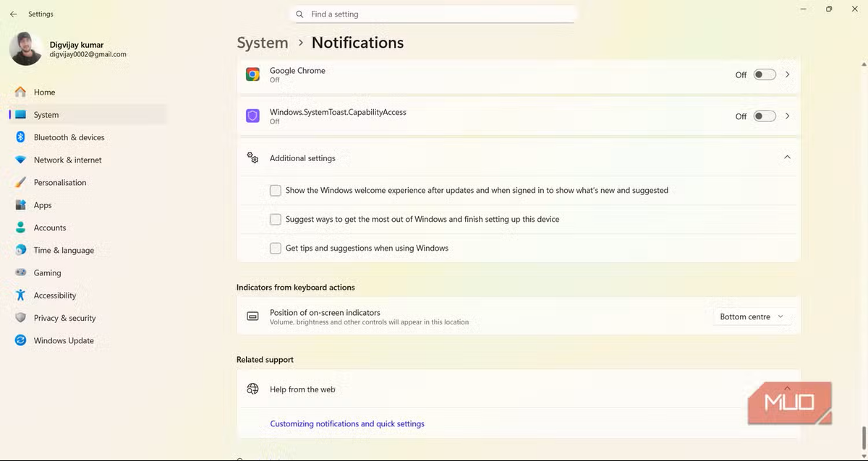
Task: Collapse the Additional settings section
Action: [787, 158]
